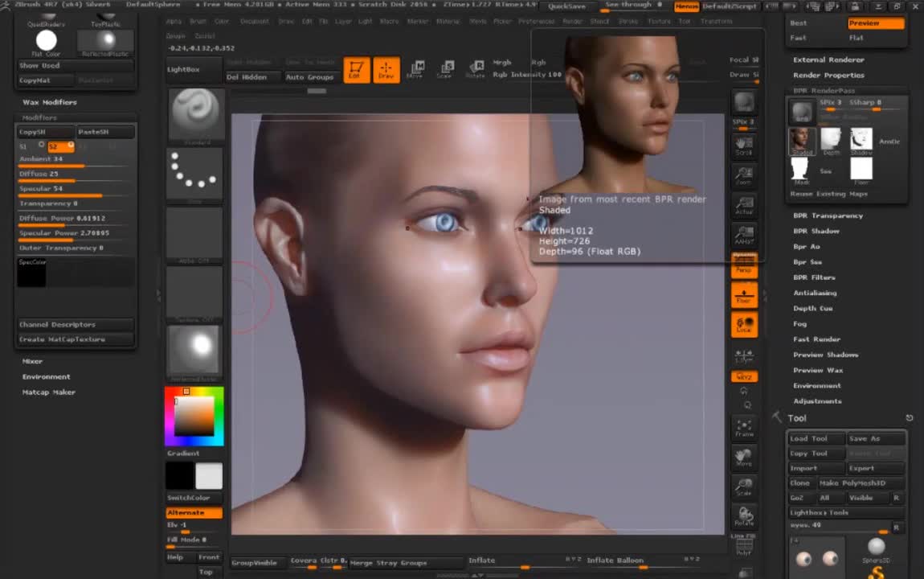The height and width of the screenshot is (579, 924).
Task: Open the Texture menu
Action: [659, 21]
